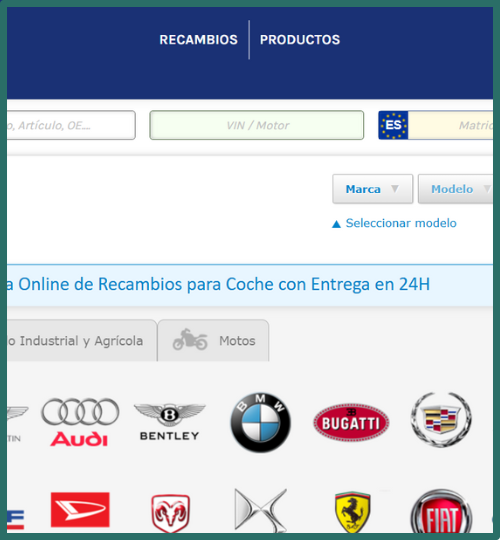
Task: Focus the Artículo, OE search field
Action: [71, 125]
